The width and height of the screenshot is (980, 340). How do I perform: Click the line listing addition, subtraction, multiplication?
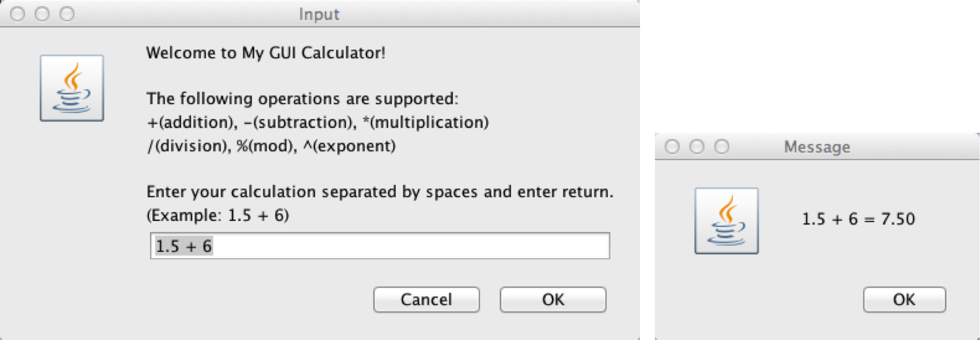click(x=317, y=123)
